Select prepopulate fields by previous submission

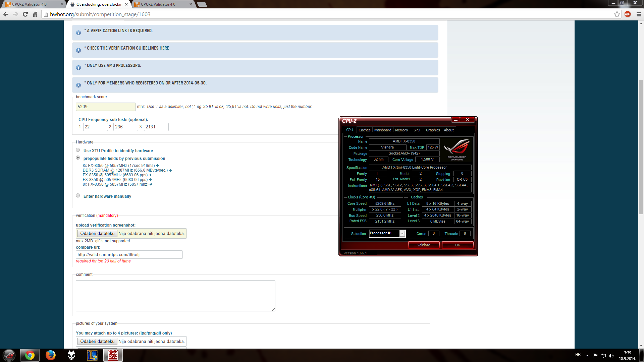[78, 158]
